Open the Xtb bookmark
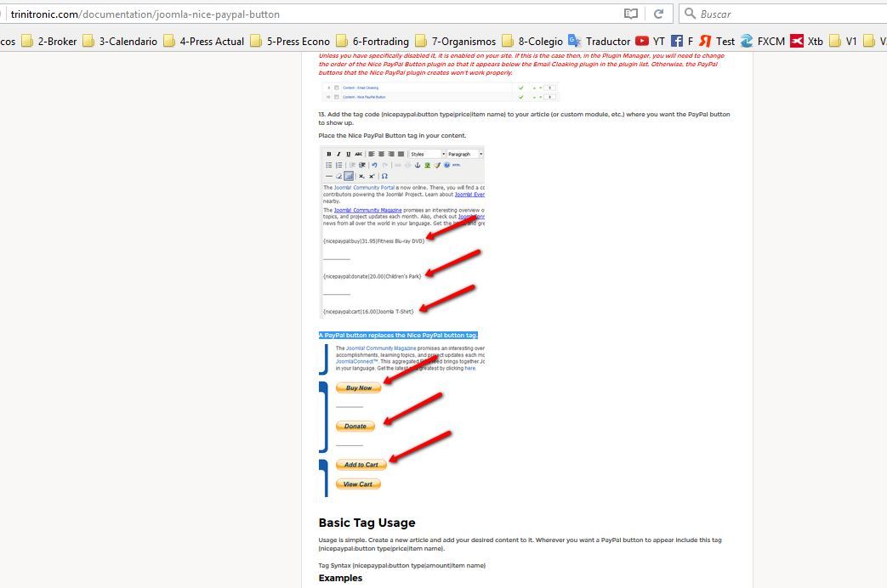 click(x=807, y=42)
